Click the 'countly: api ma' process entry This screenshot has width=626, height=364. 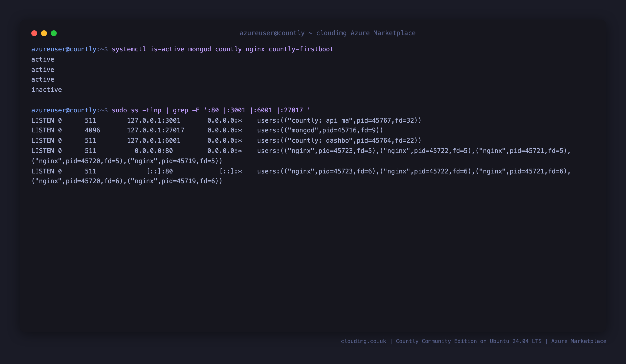[x=339, y=120]
